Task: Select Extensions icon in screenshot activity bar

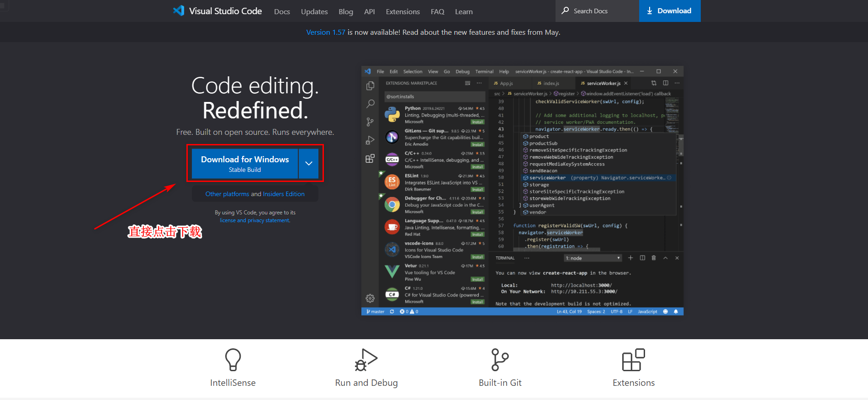Action: (370, 159)
